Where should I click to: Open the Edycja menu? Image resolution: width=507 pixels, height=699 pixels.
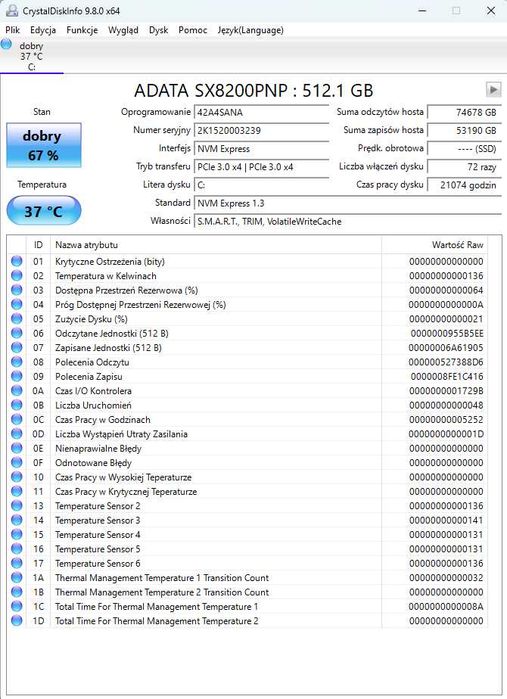43,30
